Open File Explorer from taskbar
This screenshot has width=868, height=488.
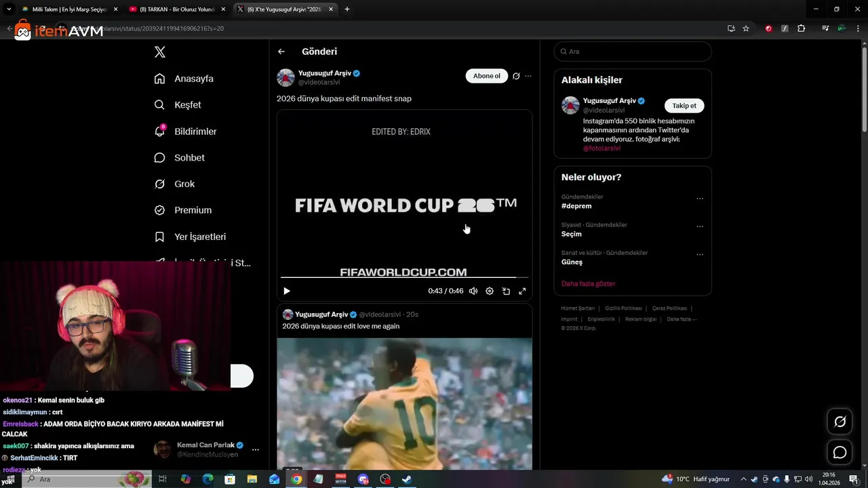252,479
